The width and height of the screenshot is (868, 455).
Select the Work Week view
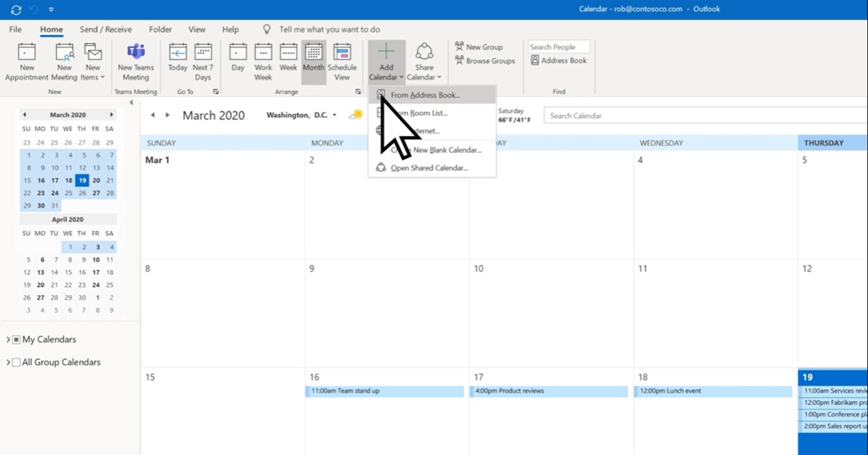262,60
